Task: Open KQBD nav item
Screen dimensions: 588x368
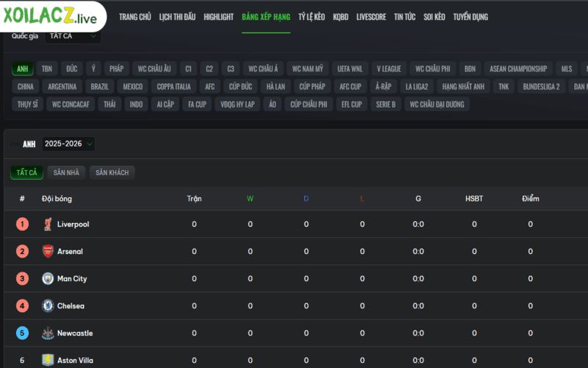Action: 340,17
